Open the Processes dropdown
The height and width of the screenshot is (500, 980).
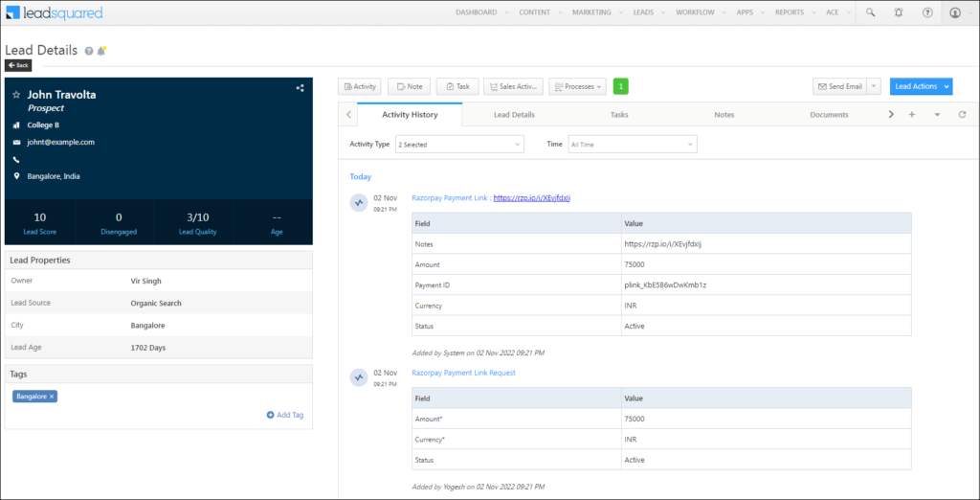point(577,86)
